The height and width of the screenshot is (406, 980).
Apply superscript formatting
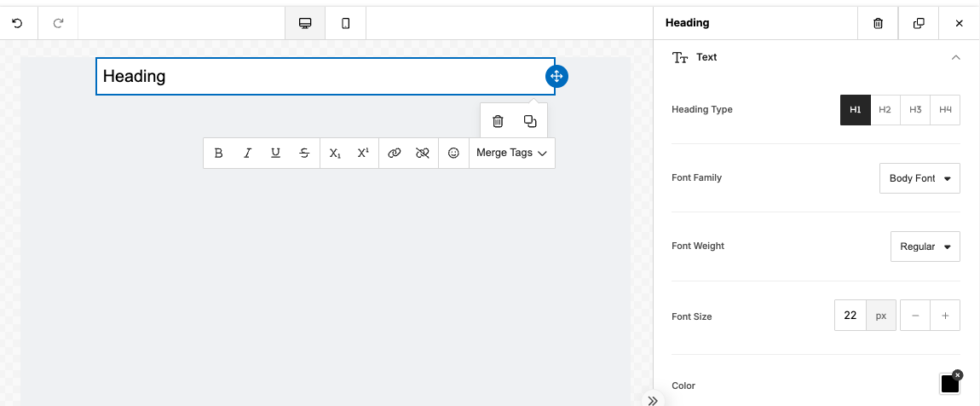(x=363, y=153)
